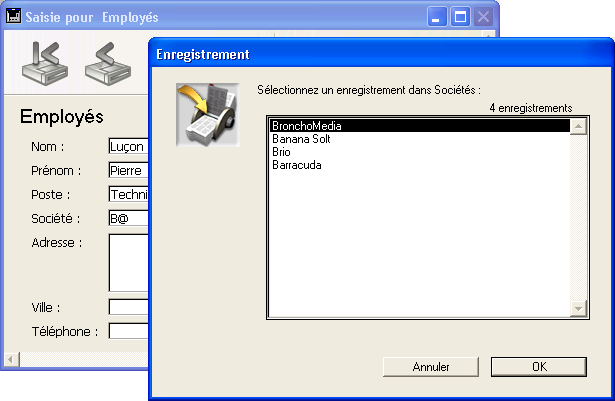Select BronchoMedia in the list

coord(418,127)
